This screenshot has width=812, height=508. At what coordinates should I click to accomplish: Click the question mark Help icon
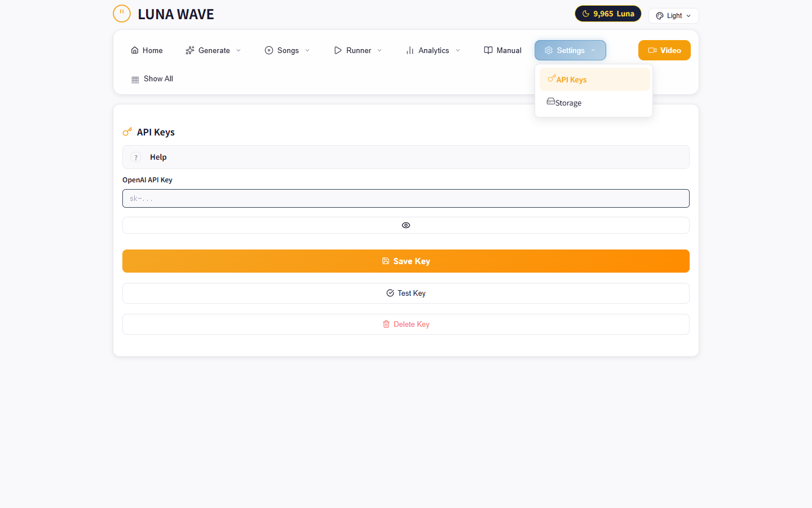pyautogui.click(x=135, y=157)
